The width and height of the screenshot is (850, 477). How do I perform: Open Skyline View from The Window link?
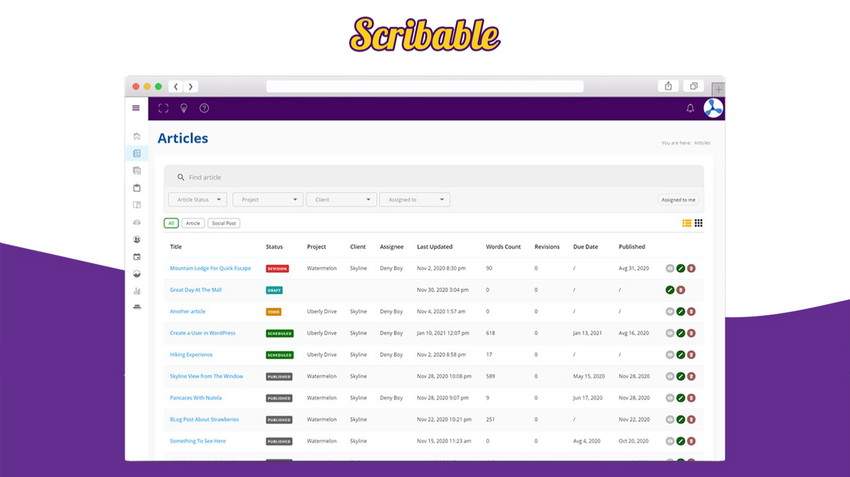pos(207,376)
